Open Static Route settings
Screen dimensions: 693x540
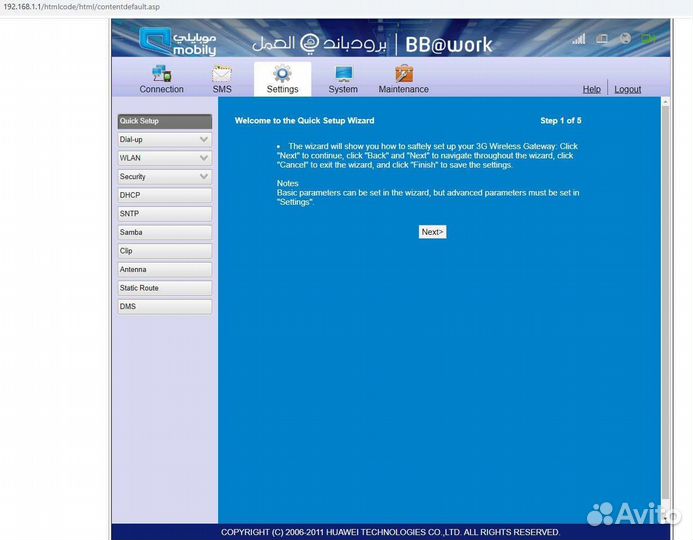pos(164,288)
